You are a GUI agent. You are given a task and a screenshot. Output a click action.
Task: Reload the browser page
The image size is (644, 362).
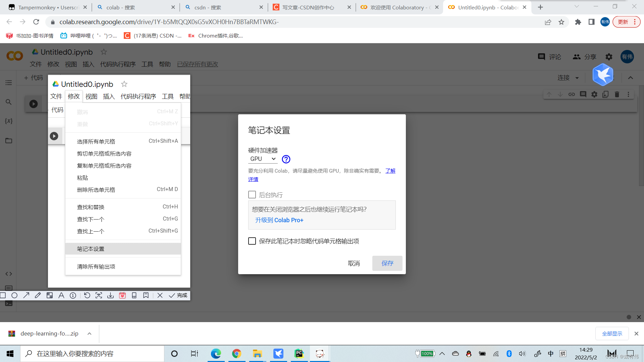pyautogui.click(x=36, y=22)
